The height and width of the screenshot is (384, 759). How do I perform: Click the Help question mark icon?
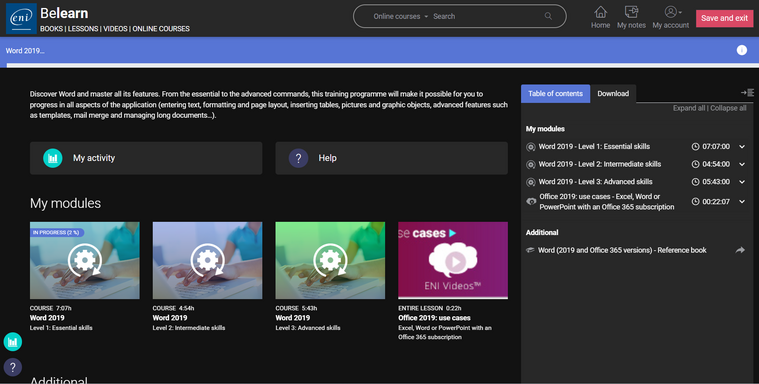[x=298, y=158]
